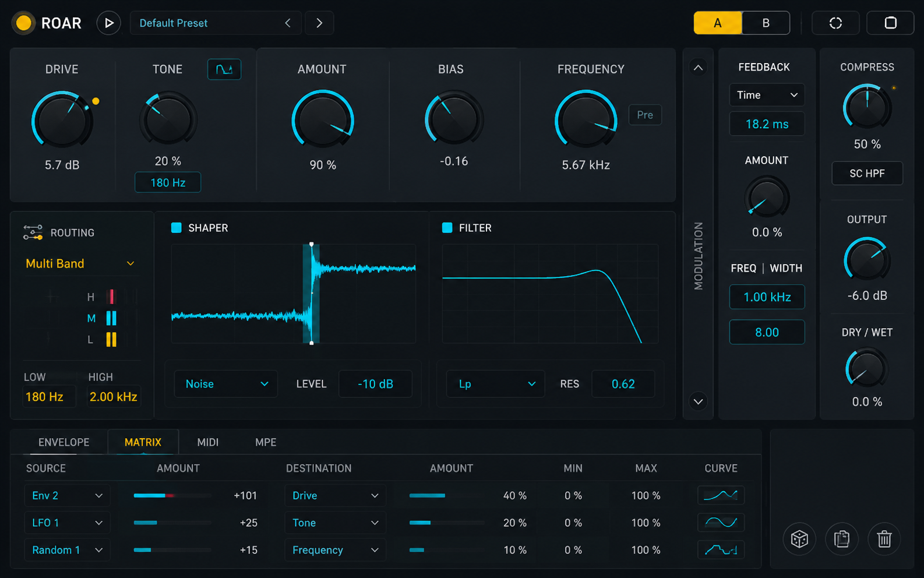Toggle the Filter module on or off
Viewport: 924px width, 578px height.
coord(447,228)
